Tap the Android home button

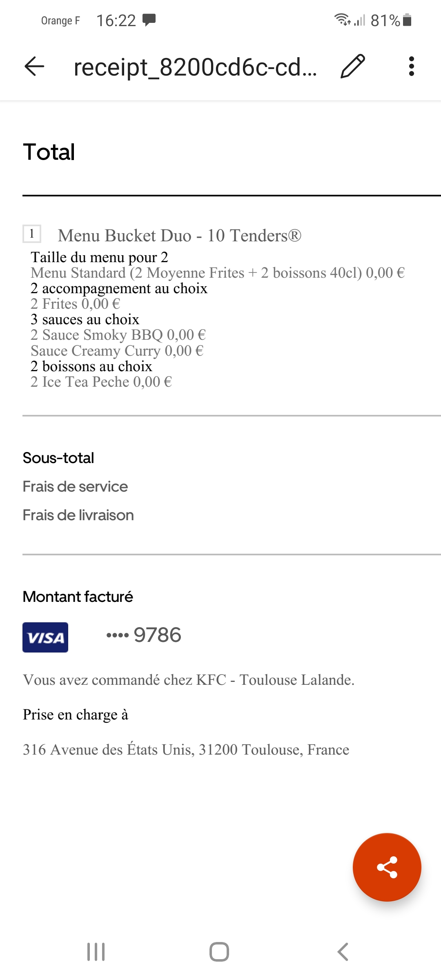pyautogui.click(x=219, y=952)
